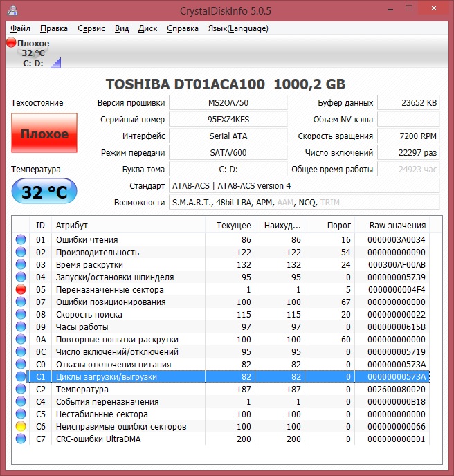Viewport: 454px width, 476px height.
Task: Select the red status disk icon for C: D:
Action: [11, 42]
